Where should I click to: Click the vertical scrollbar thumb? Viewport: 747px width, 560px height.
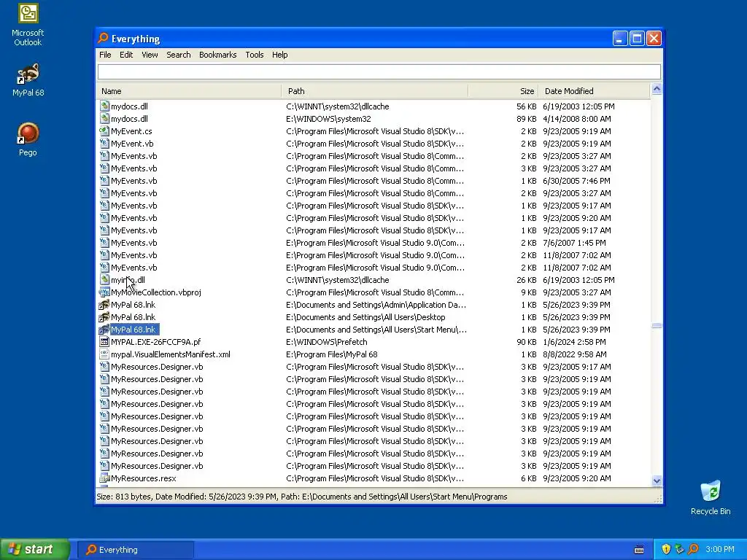tap(657, 326)
